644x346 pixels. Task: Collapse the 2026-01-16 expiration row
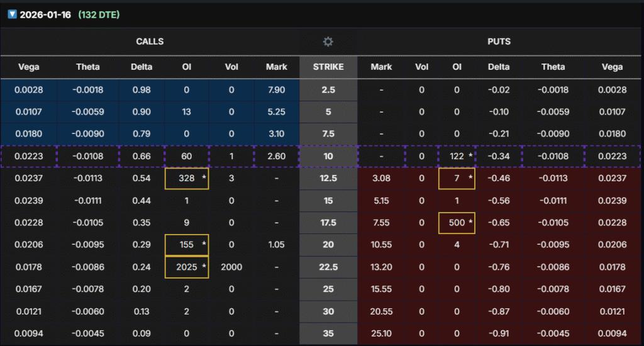tap(12, 14)
